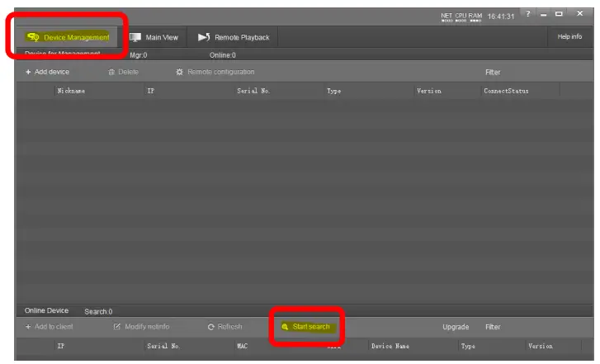Sort by Nickname column header
The height and width of the screenshot is (364, 600).
pos(71,91)
